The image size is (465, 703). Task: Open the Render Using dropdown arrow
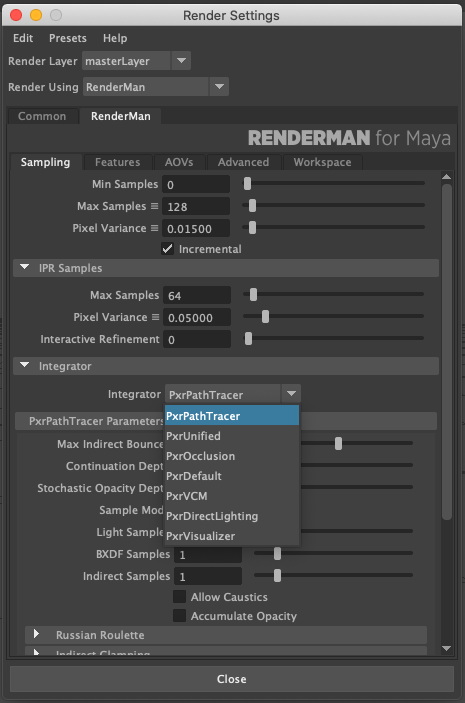(219, 87)
